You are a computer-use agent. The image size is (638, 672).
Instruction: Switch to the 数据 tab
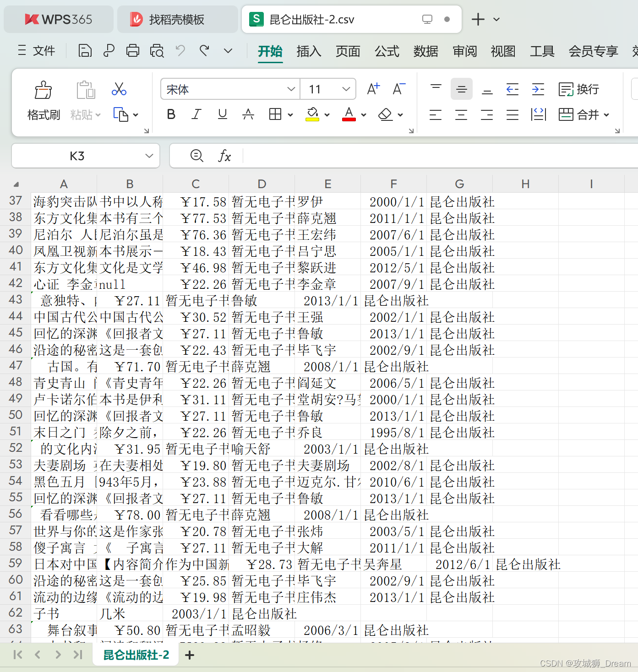[x=425, y=51]
